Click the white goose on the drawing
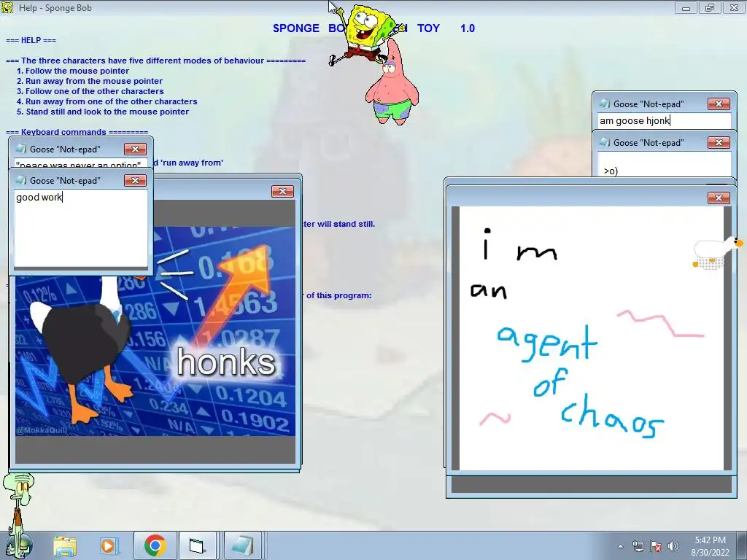This screenshot has height=560, width=747. 717,253
